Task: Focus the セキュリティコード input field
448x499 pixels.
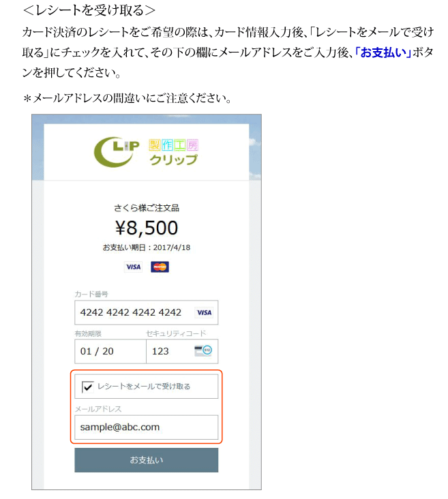Action: tap(182, 351)
